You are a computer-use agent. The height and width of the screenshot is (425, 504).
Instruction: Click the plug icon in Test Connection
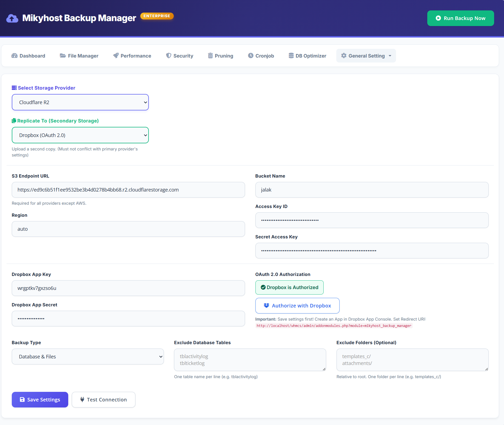point(82,400)
